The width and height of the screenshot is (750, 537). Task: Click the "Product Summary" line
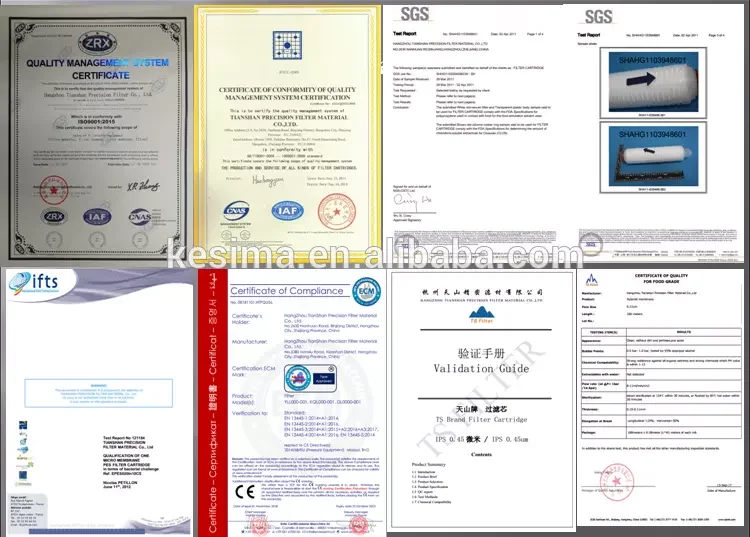click(429, 464)
